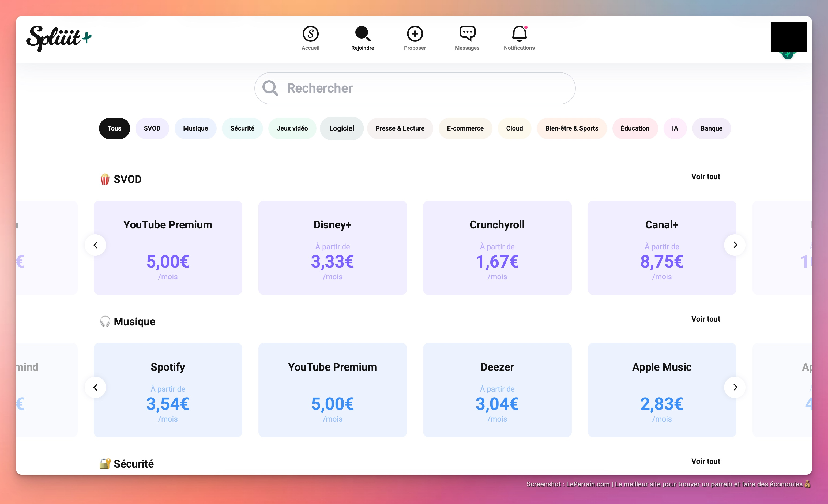The height and width of the screenshot is (504, 828).
Task: Select the Tous category filter
Action: (114, 128)
